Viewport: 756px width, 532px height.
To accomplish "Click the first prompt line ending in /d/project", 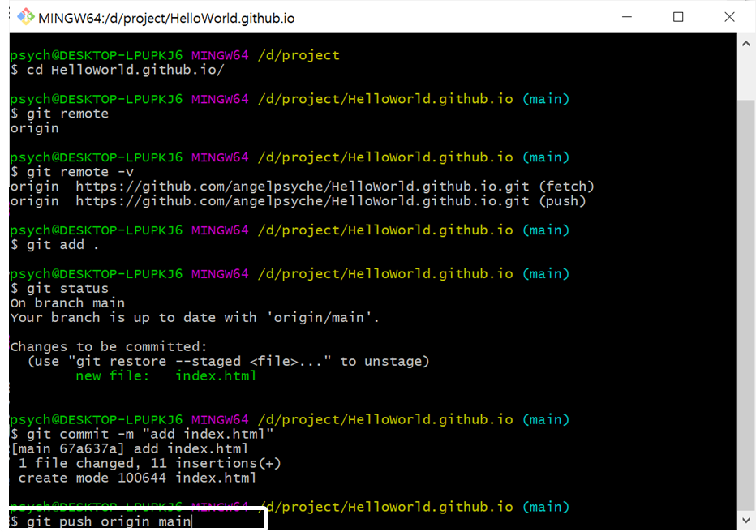I will [x=174, y=55].
